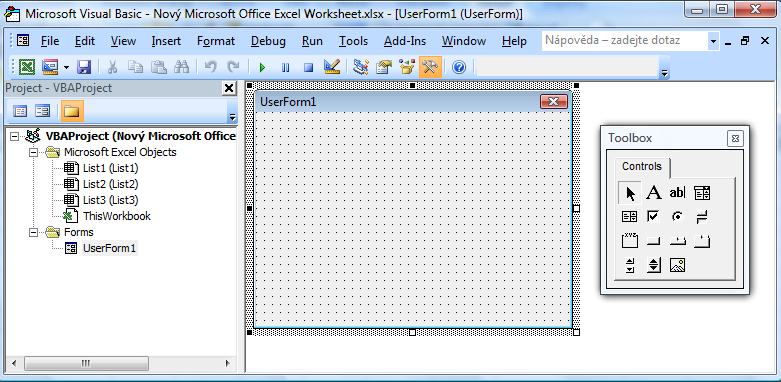Collapse the Forms folder node
This screenshot has height=382, width=781.
pos(33,232)
